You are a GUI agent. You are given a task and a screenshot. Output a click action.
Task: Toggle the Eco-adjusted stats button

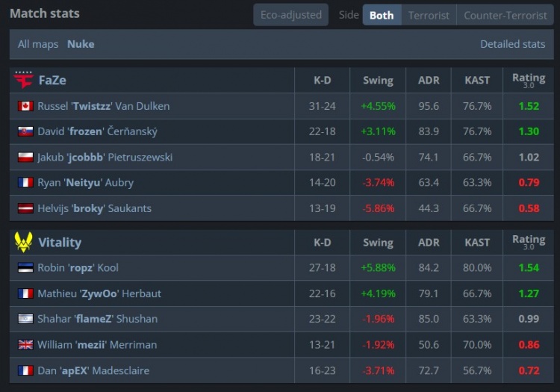point(290,15)
